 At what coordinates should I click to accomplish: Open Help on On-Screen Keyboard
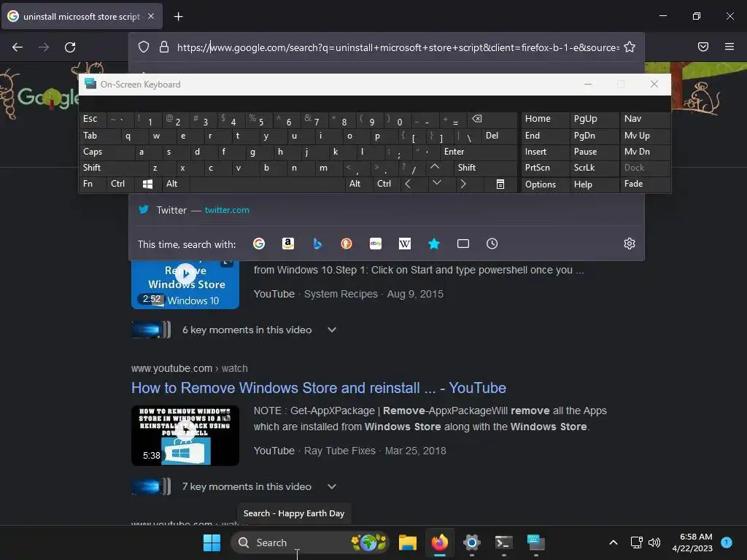(x=594, y=184)
